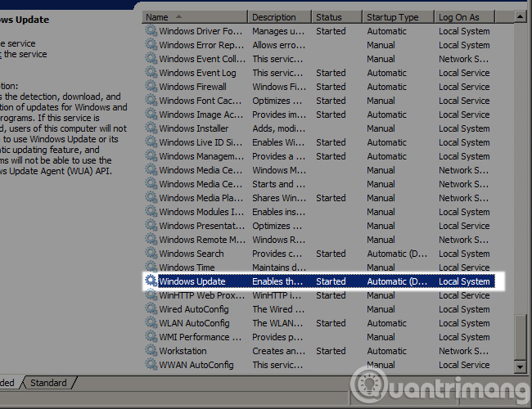This screenshot has height=409, width=532.
Task: Click 'Creates an...' description of Workstation
Action: 278,351
